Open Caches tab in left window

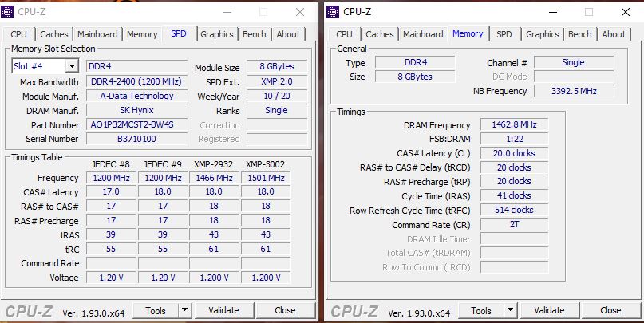pyautogui.click(x=54, y=34)
